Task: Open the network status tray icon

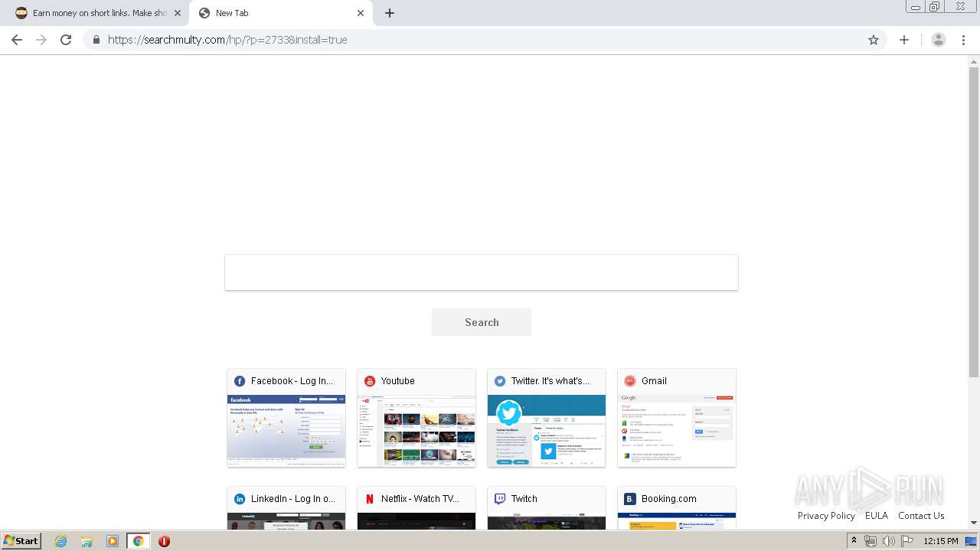Action: click(871, 541)
